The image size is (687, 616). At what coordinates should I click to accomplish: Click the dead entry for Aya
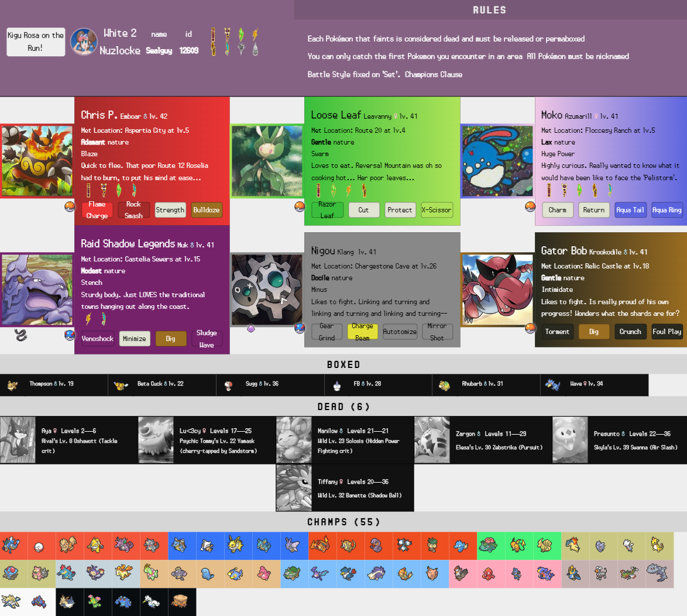(69, 440)
